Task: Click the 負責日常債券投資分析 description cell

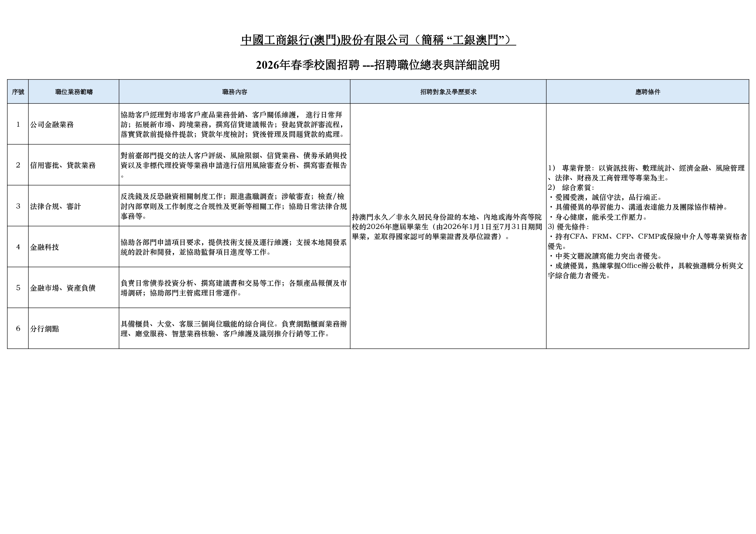Action: click(233, 288)
